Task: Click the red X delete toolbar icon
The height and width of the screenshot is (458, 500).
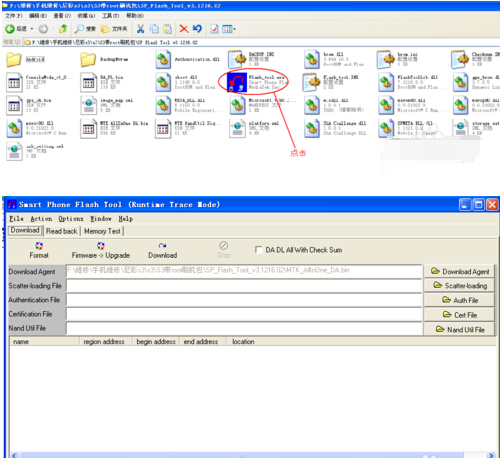Action: (184, 29)
